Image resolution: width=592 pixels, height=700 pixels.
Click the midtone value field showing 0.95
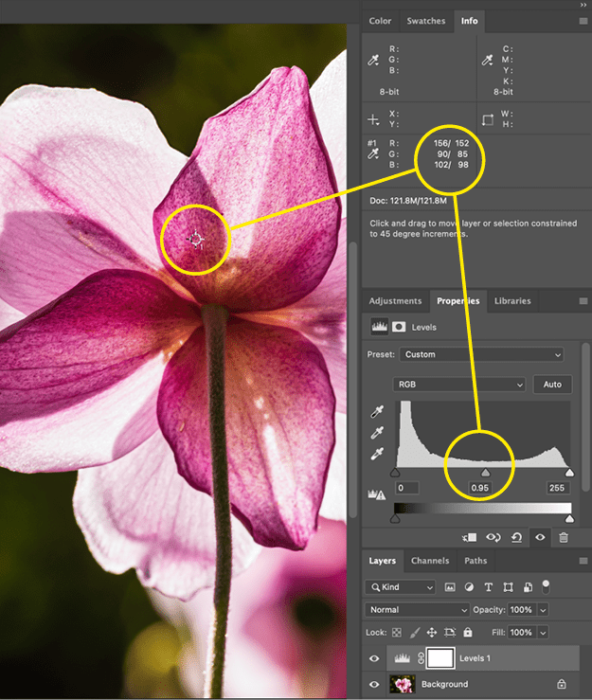(481, 488)
